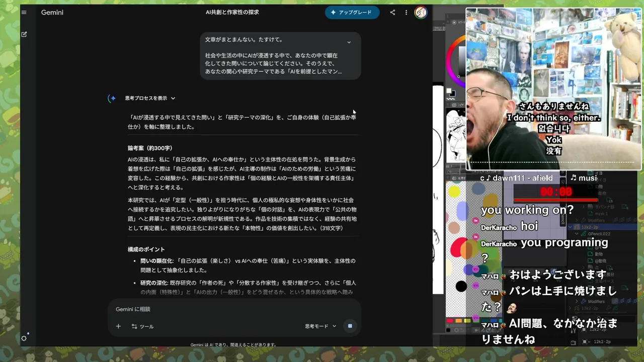The width and height of the screenshot is (644, 362).
Task: Expand the user prompt with chevron
Action: (x=349, y=42)
